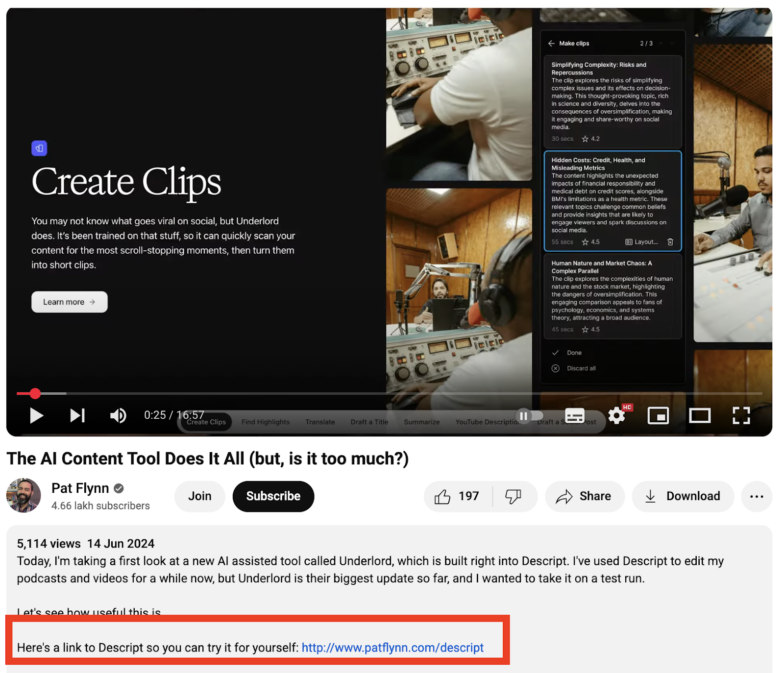Click the '5,114 views' text
This screenshot has width=784, height=673.
coord(49,544)
